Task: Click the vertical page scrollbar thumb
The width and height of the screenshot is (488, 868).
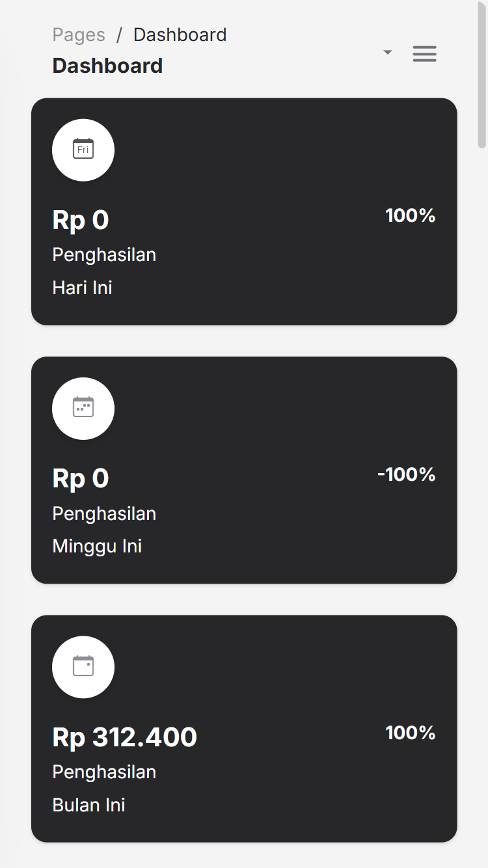Action: coord(482,75)
